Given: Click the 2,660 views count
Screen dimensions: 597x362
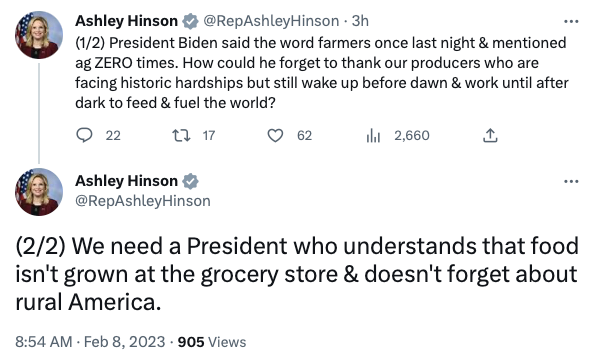Looking at the screenshot, I should [x=412, y=136].
